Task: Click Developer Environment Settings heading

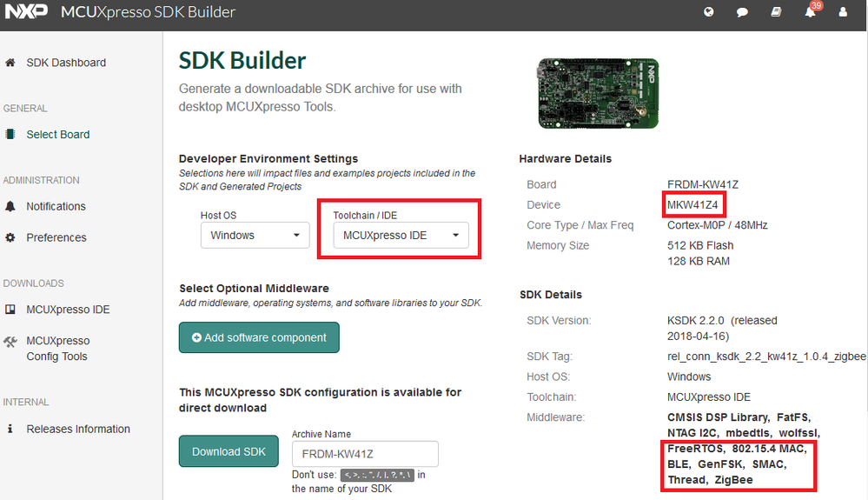Action: click(268, 158)
